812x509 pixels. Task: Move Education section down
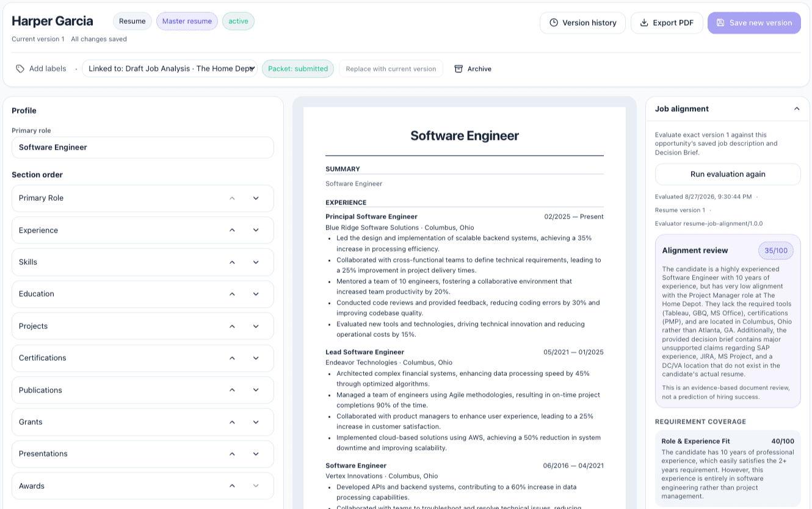click(256, 294)
